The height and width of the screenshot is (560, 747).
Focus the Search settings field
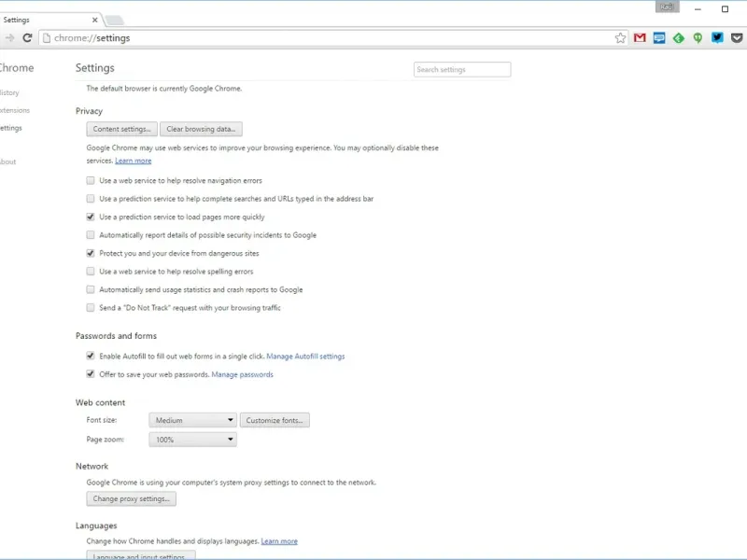tap(462, 69)
